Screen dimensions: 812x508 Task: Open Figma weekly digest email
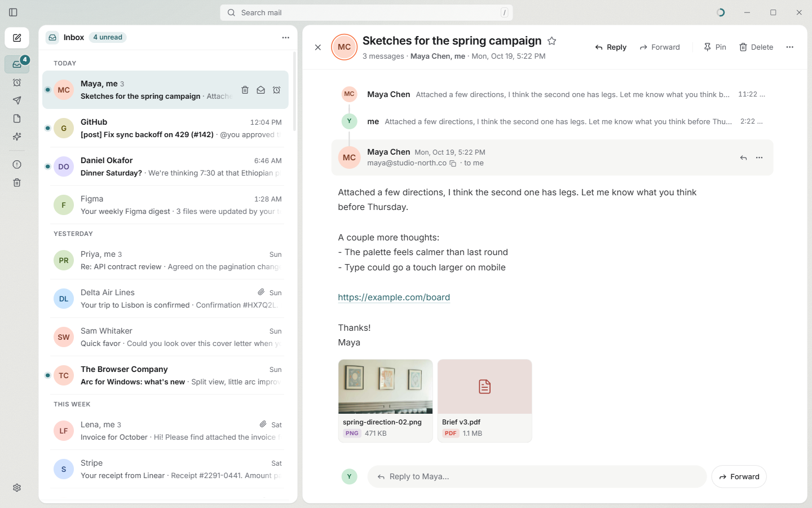(165, 205)
